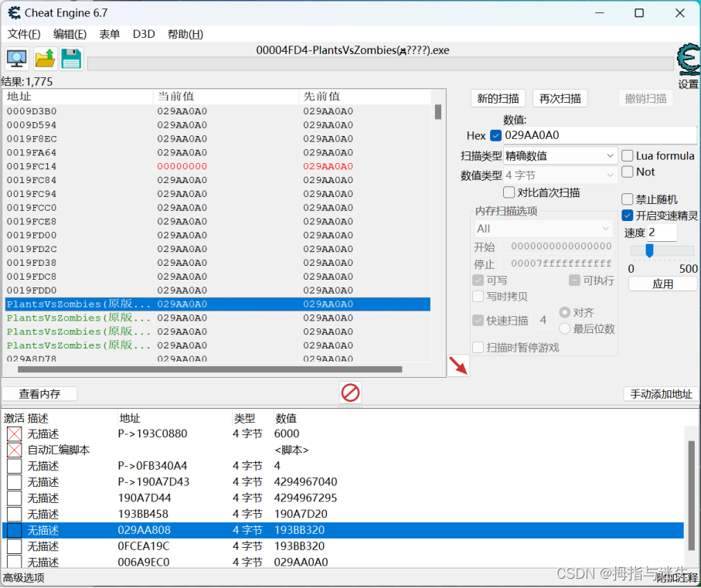Viewport: 701px width, 588px height.
Task: Click the value 4294967295 in the address table
Action: (x=305, y=498)
